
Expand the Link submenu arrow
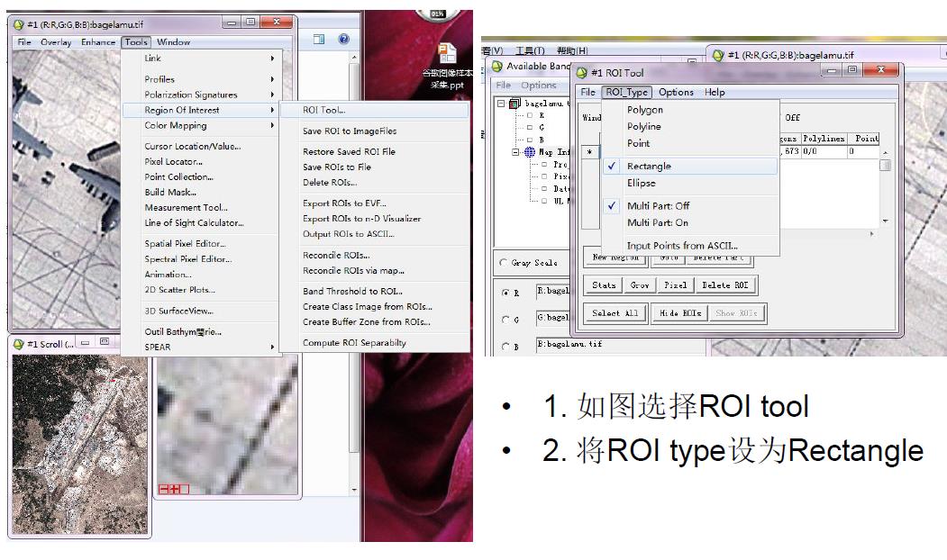272,59
